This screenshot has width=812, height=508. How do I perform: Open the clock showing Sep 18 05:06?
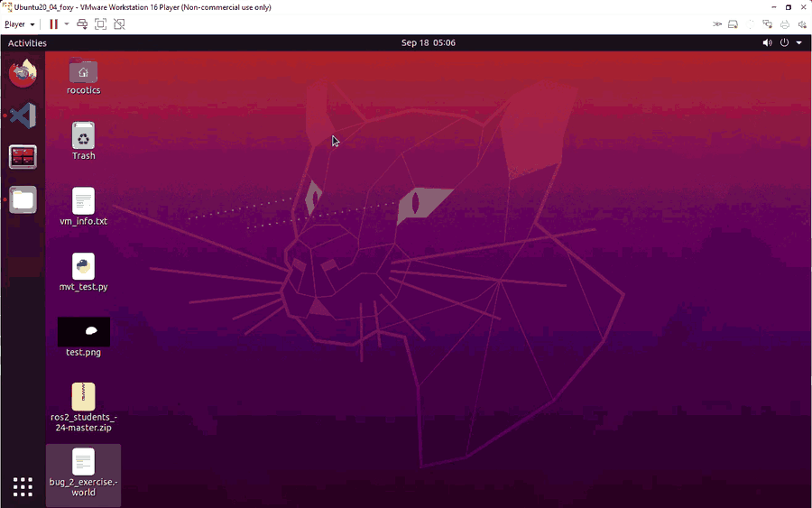coord(429,43)
